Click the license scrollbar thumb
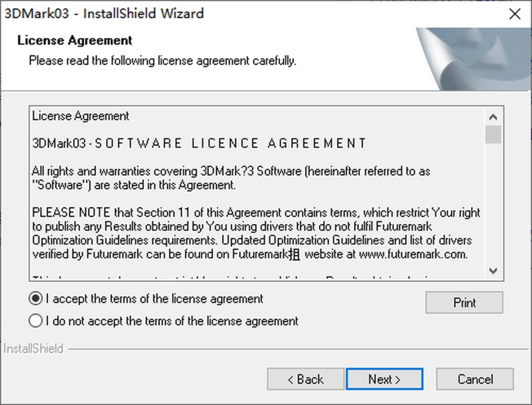 (x=493, y=135)
